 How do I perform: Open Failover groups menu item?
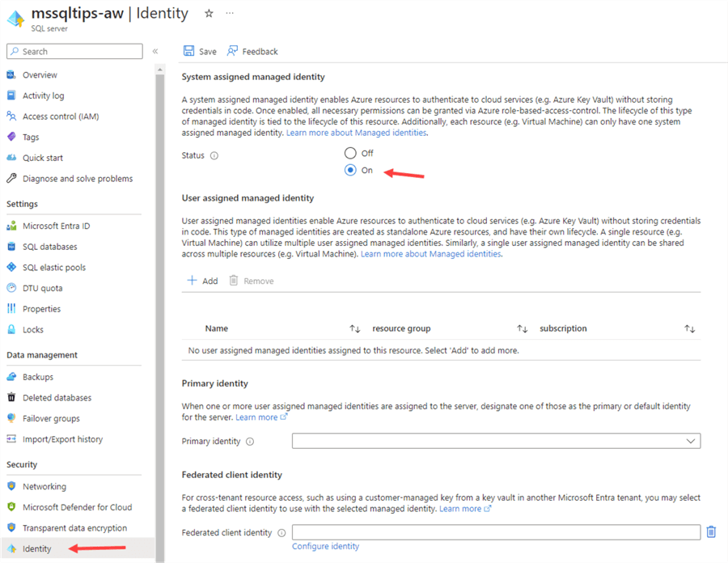click(x=51, y=418)
